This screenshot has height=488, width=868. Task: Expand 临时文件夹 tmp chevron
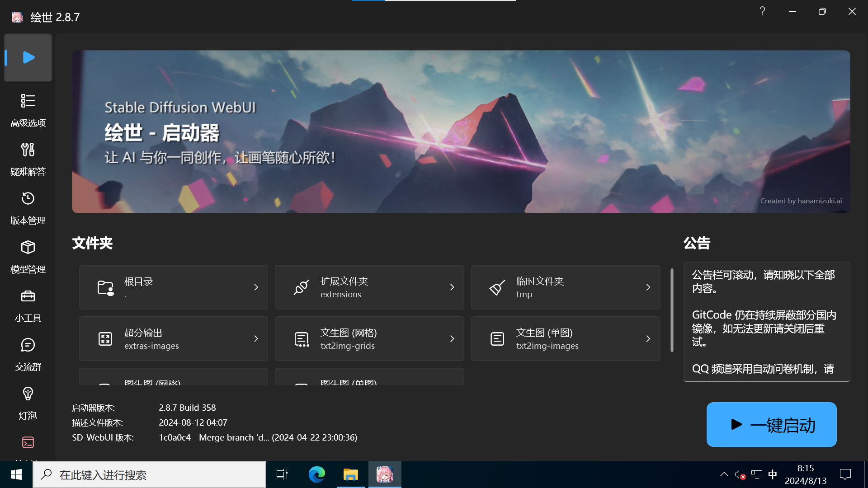pos(648,287)
